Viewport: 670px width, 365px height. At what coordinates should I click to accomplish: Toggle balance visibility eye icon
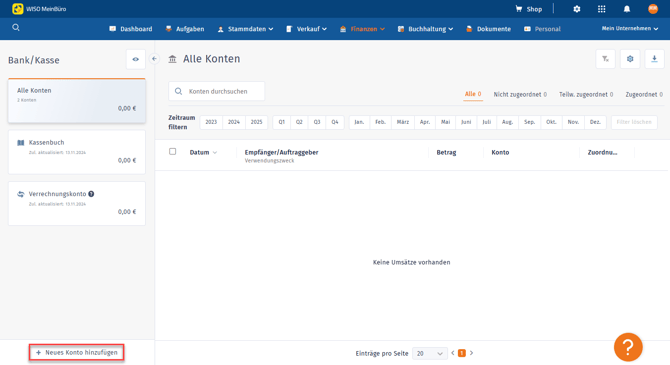click(x=135, y=59)
